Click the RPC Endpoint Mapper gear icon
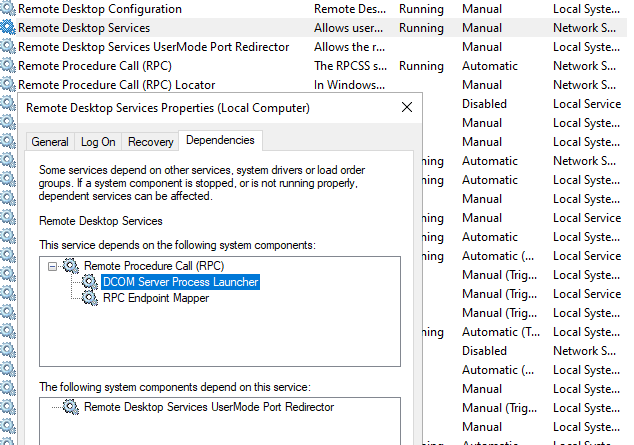 pyautogui.click(x=90, y=298)
